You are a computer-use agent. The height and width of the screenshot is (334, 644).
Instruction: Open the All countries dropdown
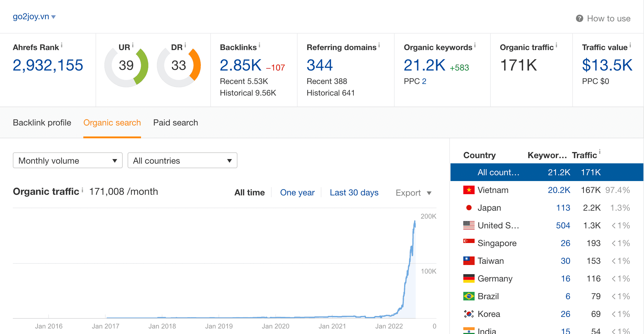coord(183,160)
